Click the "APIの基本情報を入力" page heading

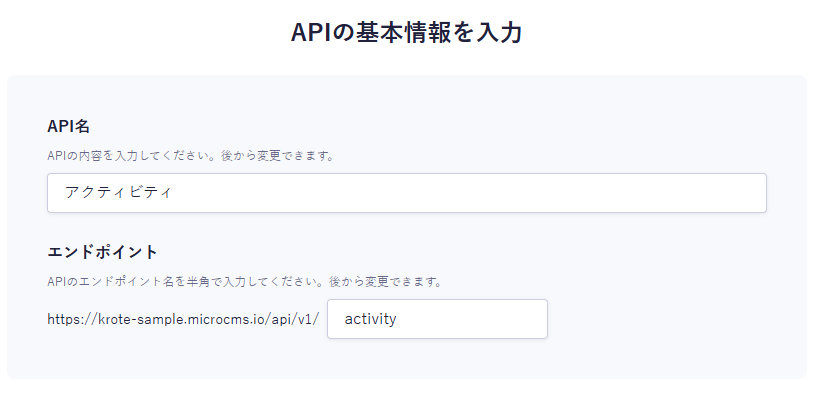point(406,33)
